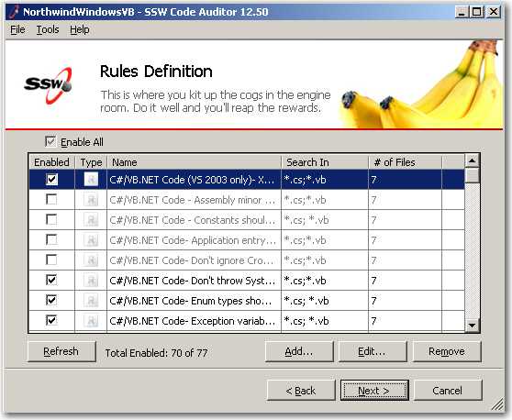Open the Tools menu
Screen dimensions: 512x420
point(48,29)
